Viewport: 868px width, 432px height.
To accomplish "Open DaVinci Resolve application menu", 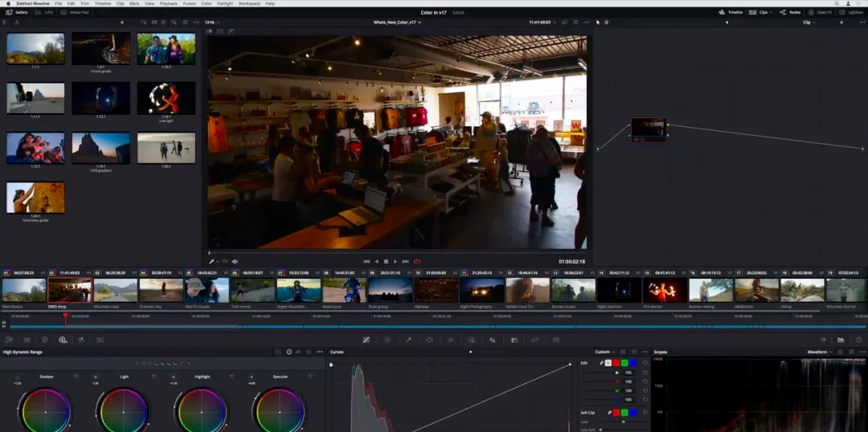I will pyautogui.click(x=33, y=3).
